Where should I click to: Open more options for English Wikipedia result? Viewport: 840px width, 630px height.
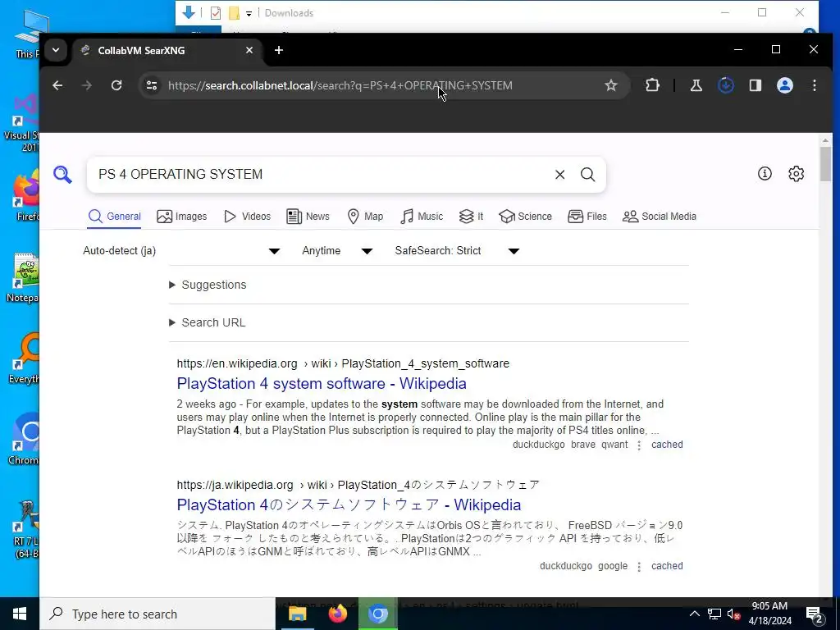pos(639,445)
